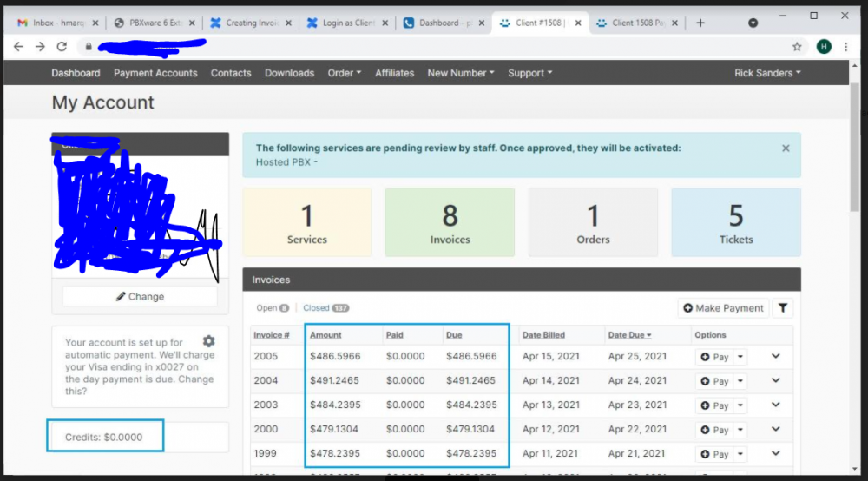Sort invoices by Amount column

tap(325, 335)
